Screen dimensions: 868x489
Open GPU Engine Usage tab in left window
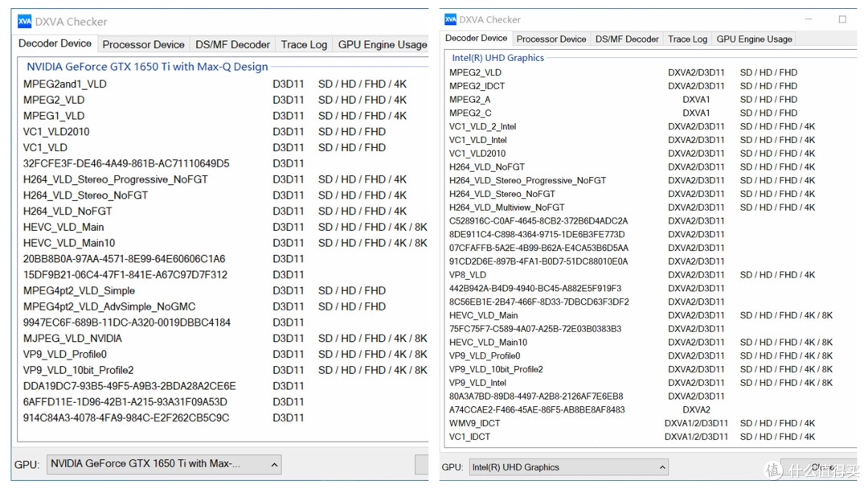click(382, 44)
